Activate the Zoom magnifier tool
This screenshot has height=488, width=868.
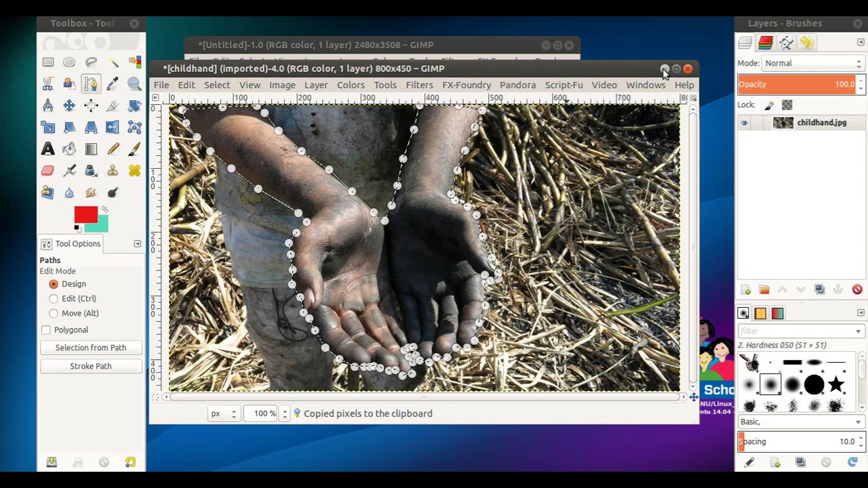tap(134, 84)
